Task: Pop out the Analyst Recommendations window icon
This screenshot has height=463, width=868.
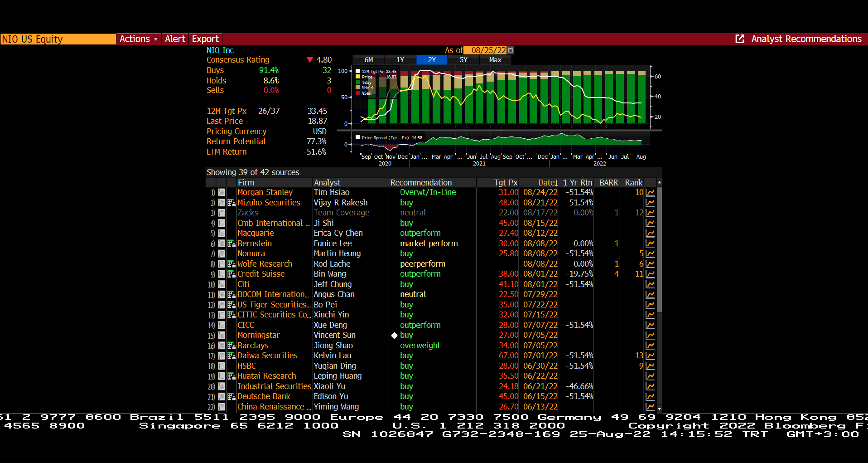Action: pos(740,39)
